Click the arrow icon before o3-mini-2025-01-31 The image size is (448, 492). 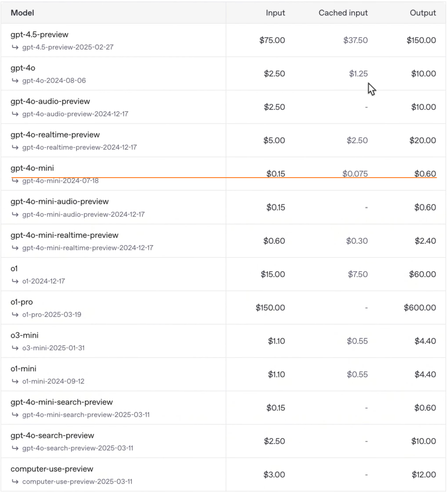(15, 348)
